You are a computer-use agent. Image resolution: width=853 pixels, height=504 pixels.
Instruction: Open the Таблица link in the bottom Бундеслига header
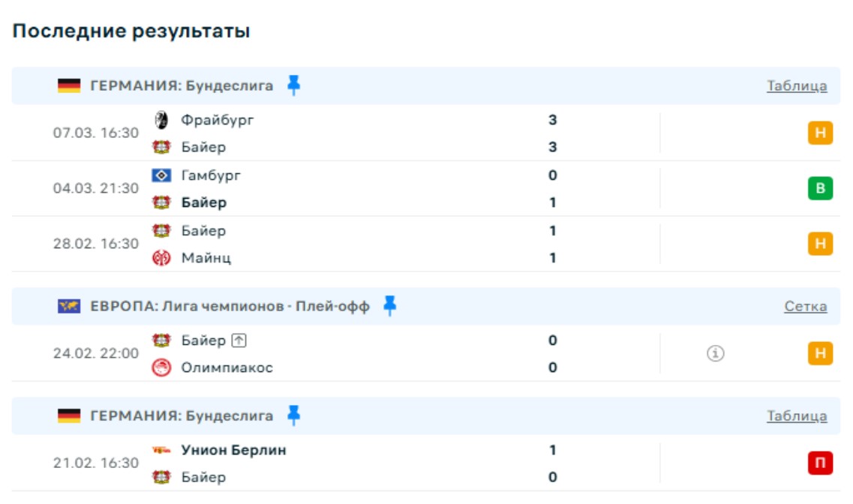[x=796, y=415]
